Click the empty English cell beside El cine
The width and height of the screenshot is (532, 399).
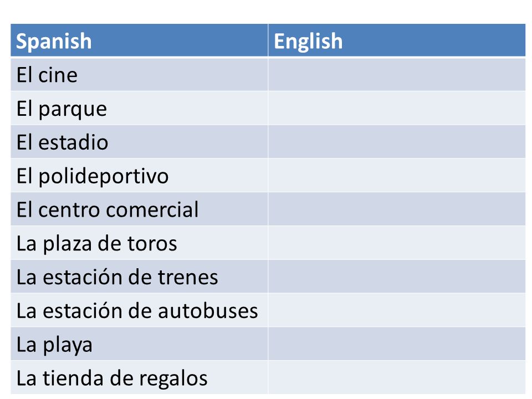click(397, 75)
